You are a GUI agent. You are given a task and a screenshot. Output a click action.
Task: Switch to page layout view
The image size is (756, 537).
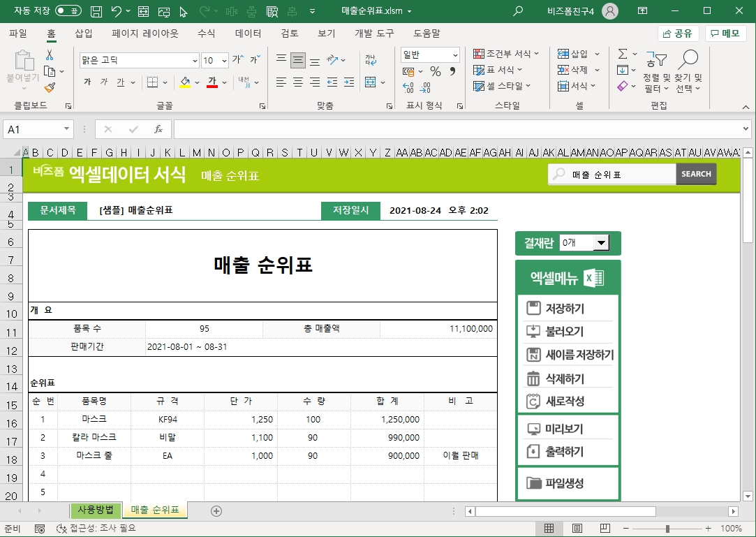(x=578, y=529)
